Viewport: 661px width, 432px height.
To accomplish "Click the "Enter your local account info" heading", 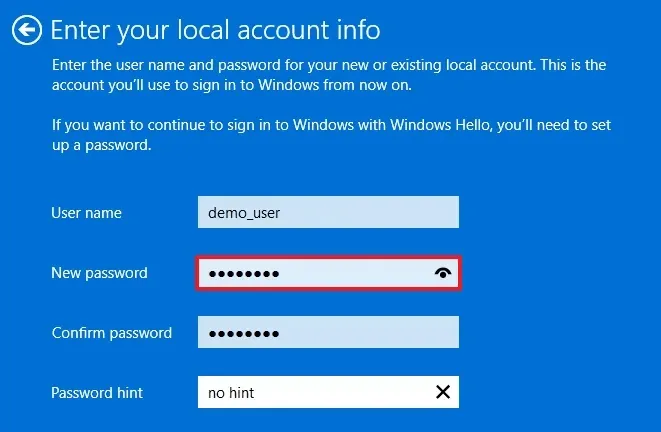I will click(215, 30).
